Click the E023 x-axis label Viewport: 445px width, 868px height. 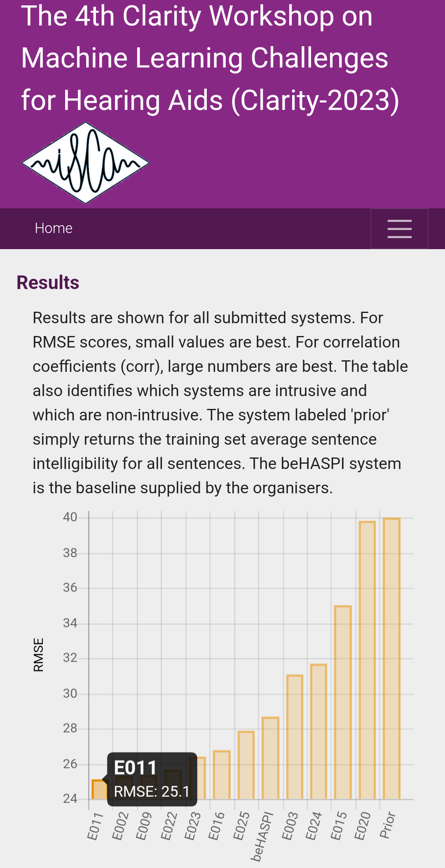193,826
